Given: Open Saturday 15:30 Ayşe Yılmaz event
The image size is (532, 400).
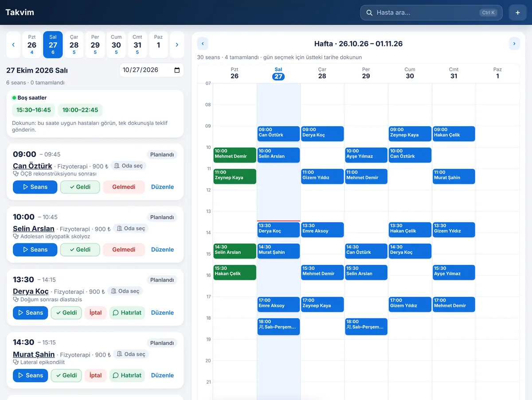Looking at the screenshot, I should [454, 272].
